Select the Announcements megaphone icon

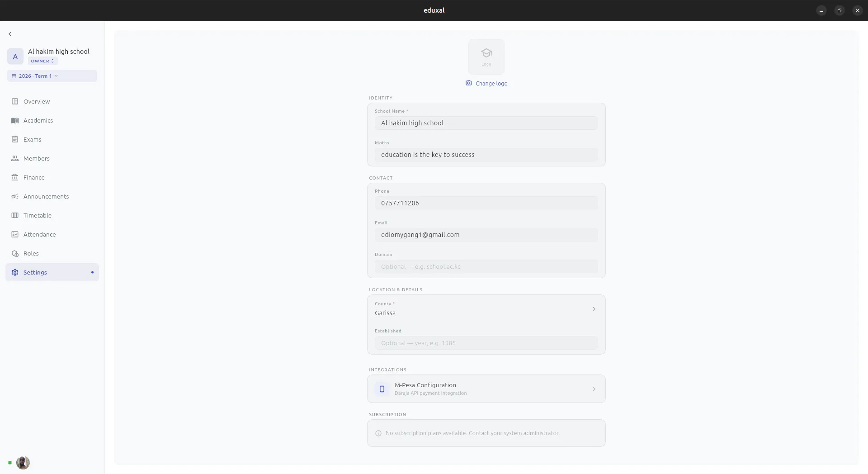[x=15, y=196]
